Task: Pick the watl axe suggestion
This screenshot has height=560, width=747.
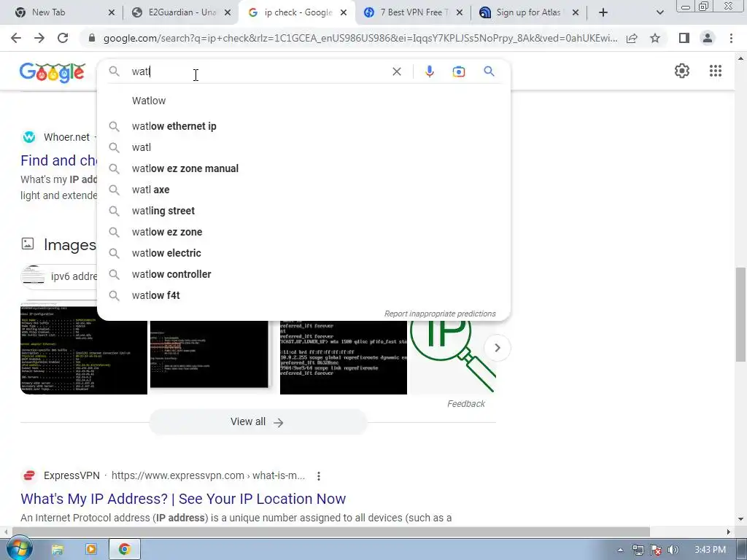Action: pyautogui.click(x=303, y=190)
